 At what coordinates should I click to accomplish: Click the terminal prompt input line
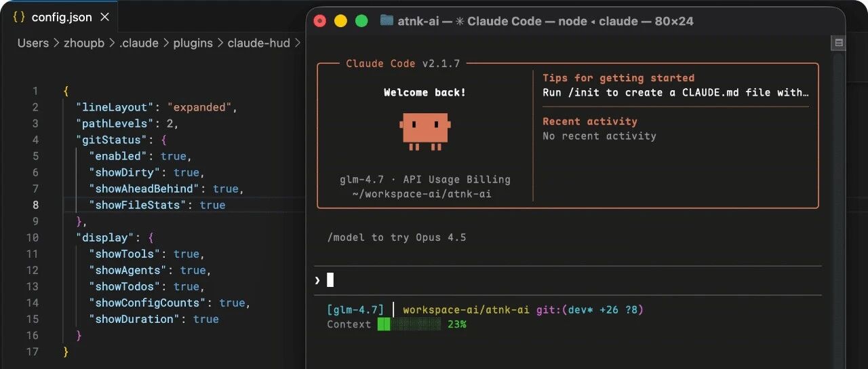(x=568, y=280)
